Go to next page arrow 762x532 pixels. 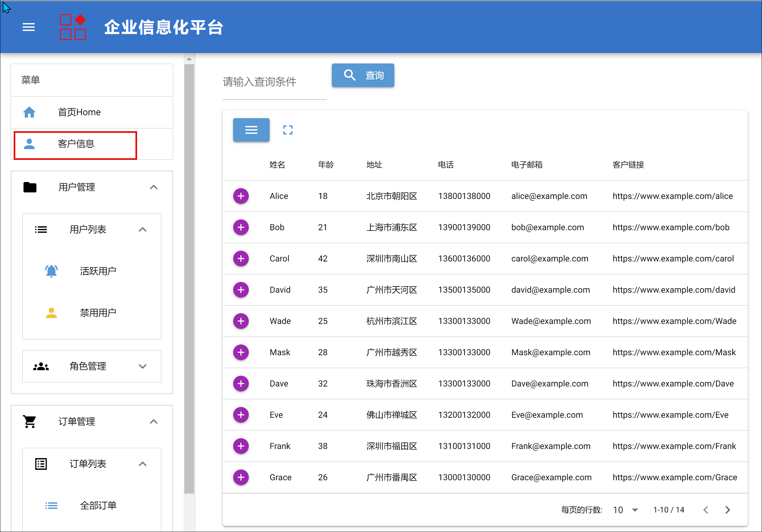(727, 510)
